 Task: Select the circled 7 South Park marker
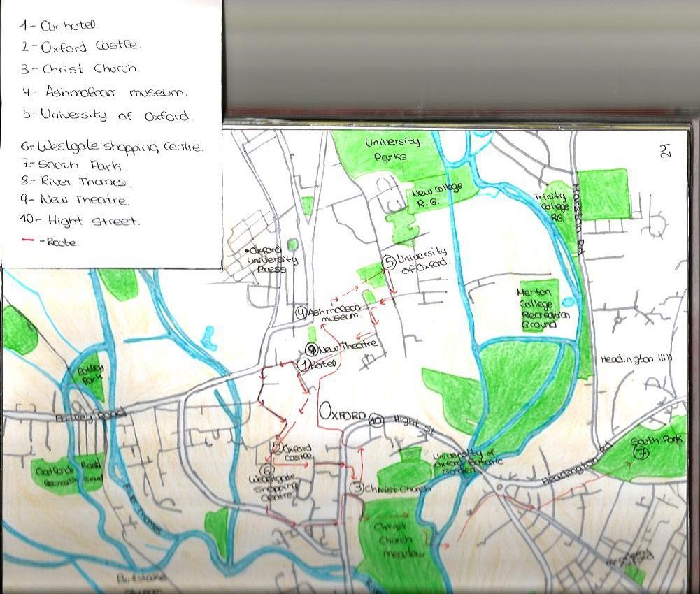click(x=643, y=454)
